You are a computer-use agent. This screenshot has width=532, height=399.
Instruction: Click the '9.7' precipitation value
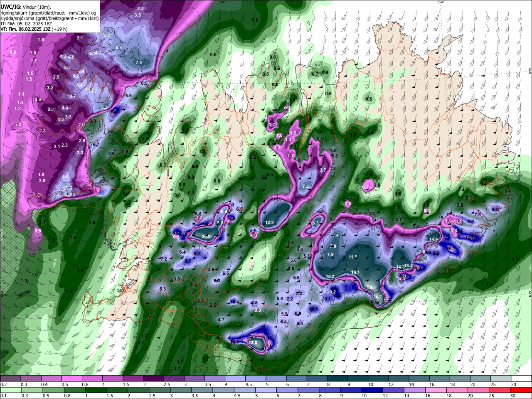click(x=188, y=261)
